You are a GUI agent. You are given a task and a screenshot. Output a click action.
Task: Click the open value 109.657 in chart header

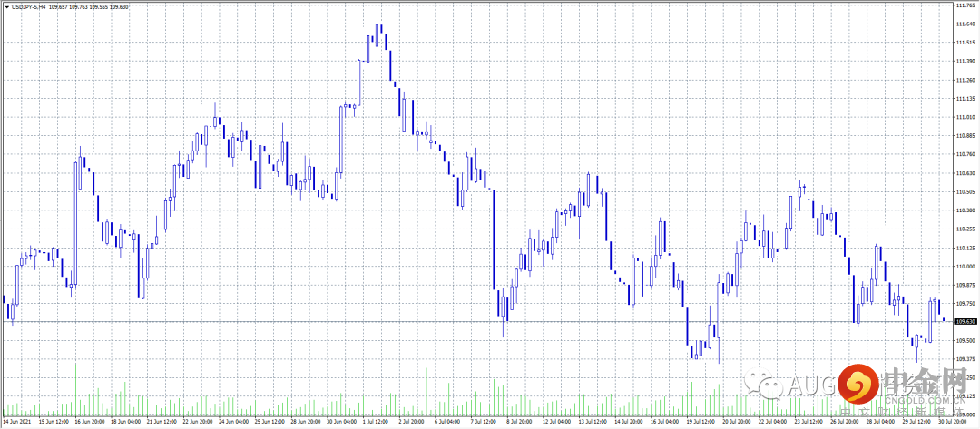click(60, 6)
